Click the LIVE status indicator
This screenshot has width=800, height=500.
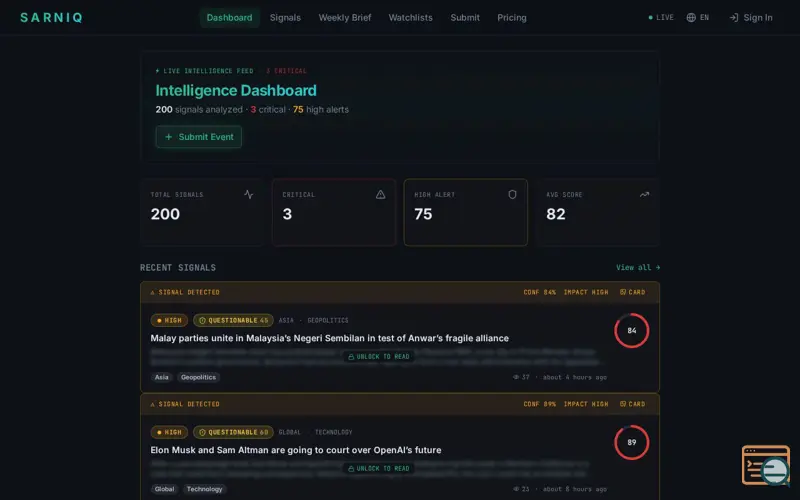point(661,17)
